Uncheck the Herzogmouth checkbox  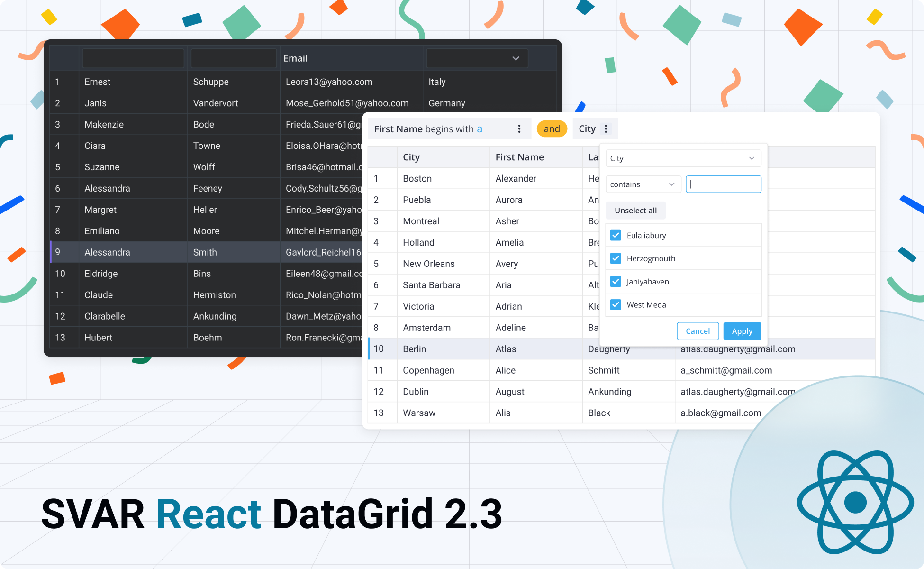tap(616, 258)
